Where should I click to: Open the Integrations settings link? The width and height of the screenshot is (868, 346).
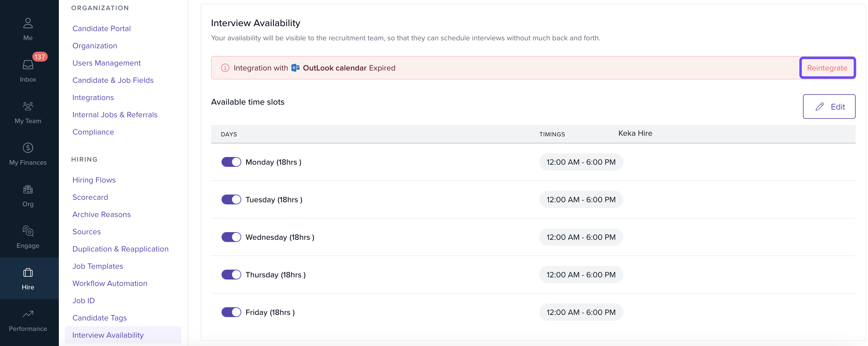(93, 98)
